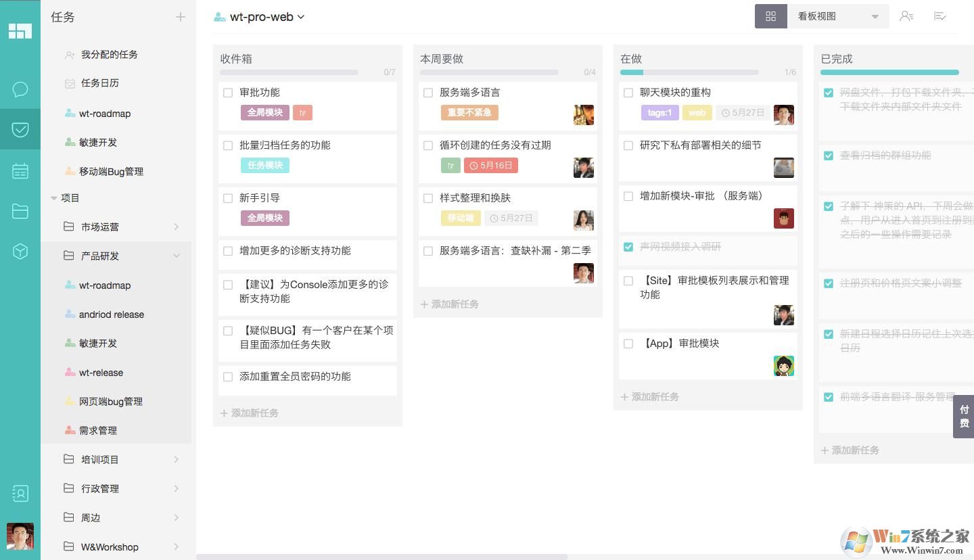Check the 样式整理和换肤 task checkbox
The width and height of the screenshot is (974, 560).
pos(427,198)
